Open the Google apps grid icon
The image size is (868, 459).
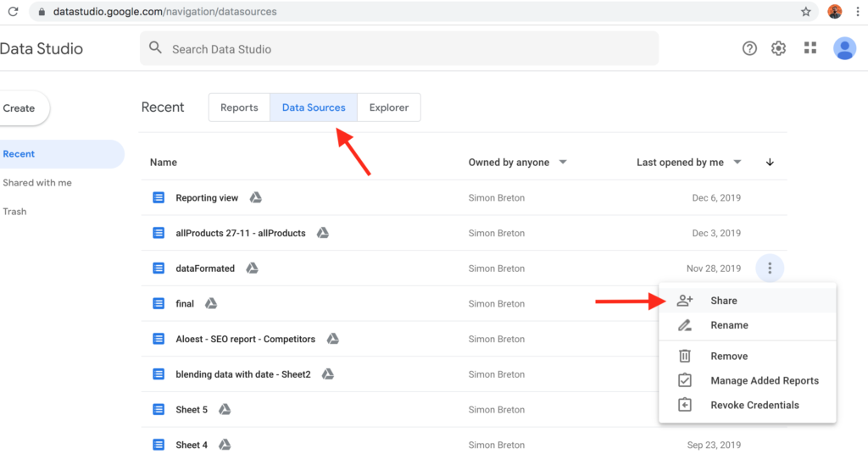click(810, 48)
